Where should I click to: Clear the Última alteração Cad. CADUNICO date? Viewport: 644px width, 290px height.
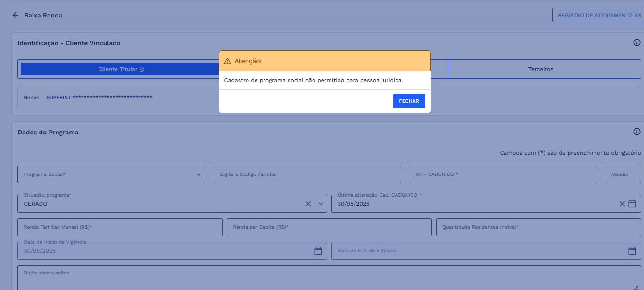coord(622,204)
